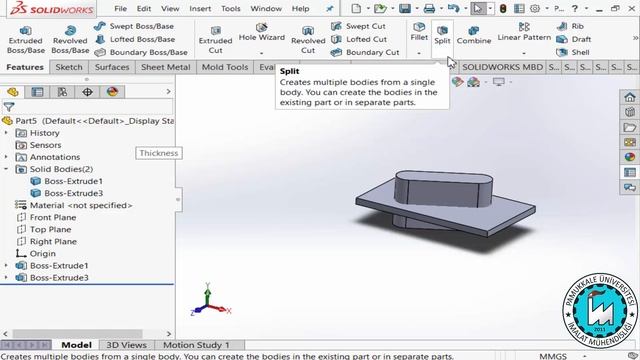Viewport: 640px width, 360px height.
Task: Click the New document icon
Action: (x=356, y=8)
